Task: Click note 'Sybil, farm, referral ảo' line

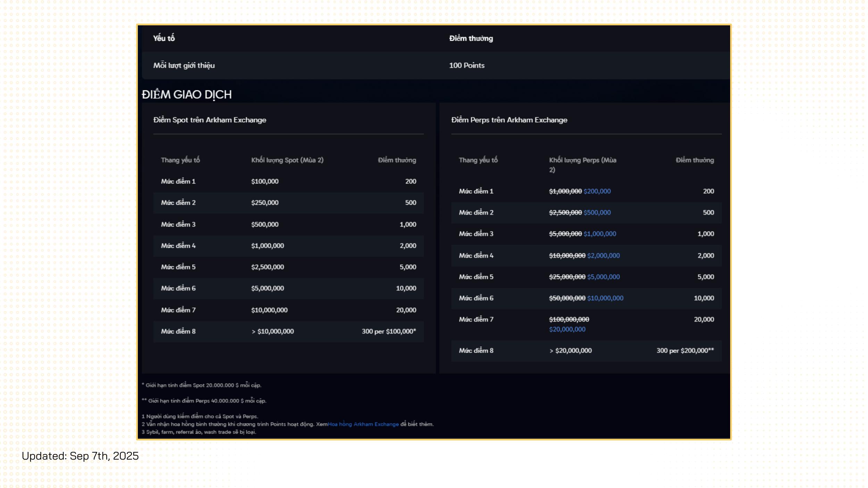Action: point(199,432)
